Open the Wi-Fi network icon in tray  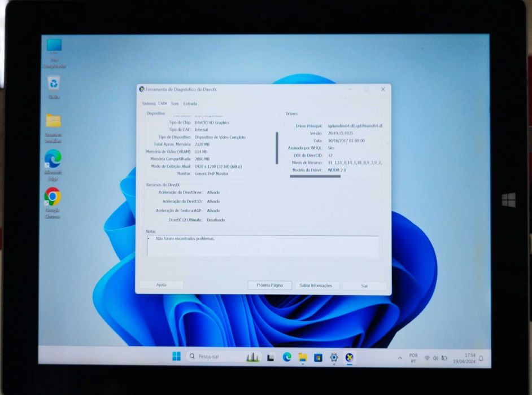click(427, 358)
